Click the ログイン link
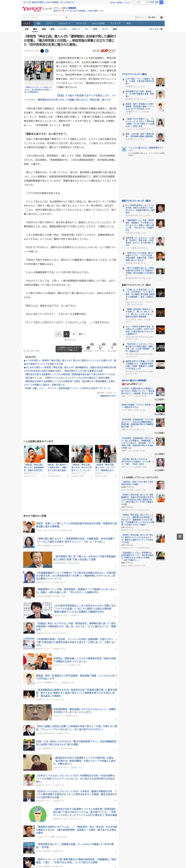The image size is (186, 868). point(57,11)
